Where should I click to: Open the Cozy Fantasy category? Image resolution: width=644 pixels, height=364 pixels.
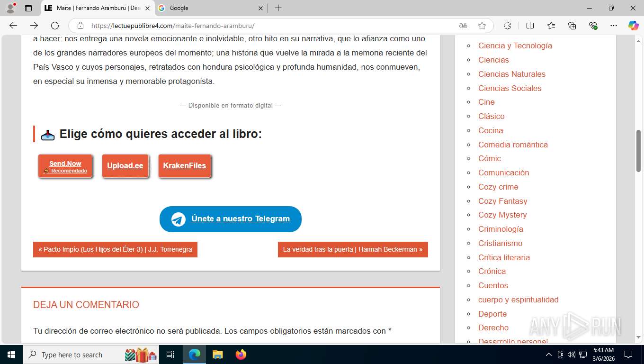tap(502, 201)
